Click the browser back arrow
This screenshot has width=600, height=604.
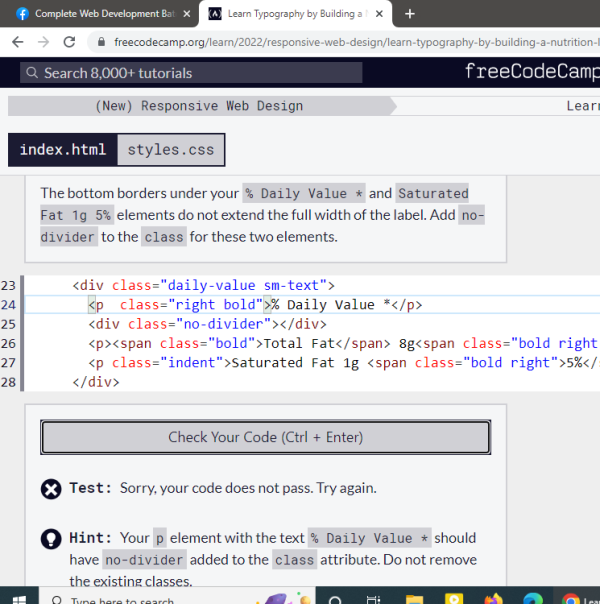click(18, 42)
